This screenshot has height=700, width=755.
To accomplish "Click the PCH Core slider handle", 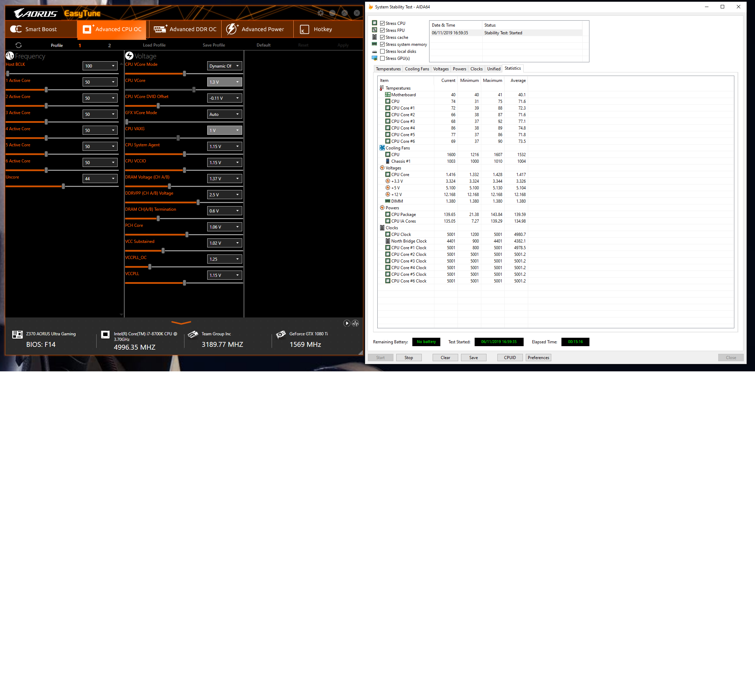I will tap(187, 234).
